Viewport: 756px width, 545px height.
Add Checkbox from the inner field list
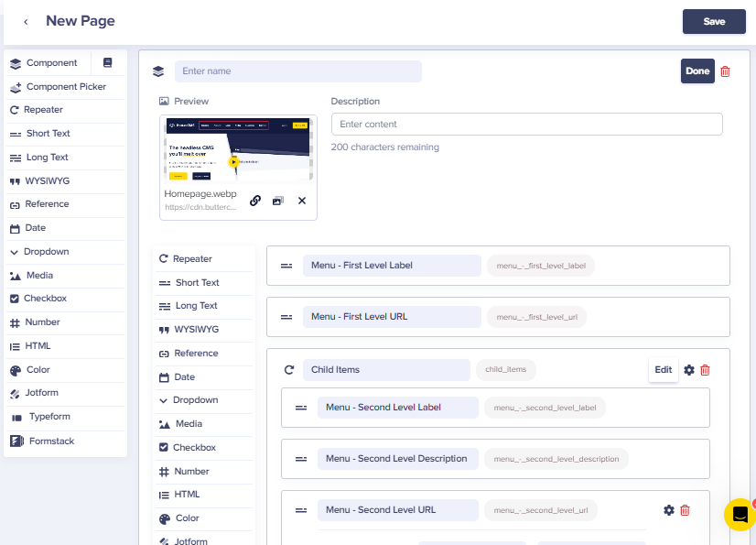coord(204,448)
